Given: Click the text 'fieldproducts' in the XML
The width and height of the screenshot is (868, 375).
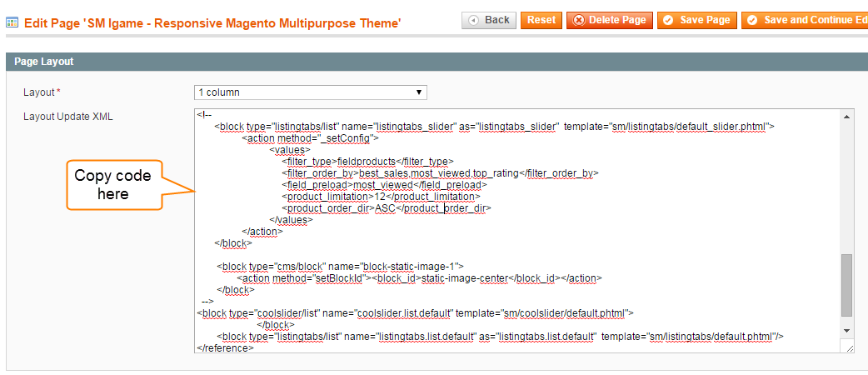Looking at the screenshot, I should pyautogui.click(x=366, y=161).
